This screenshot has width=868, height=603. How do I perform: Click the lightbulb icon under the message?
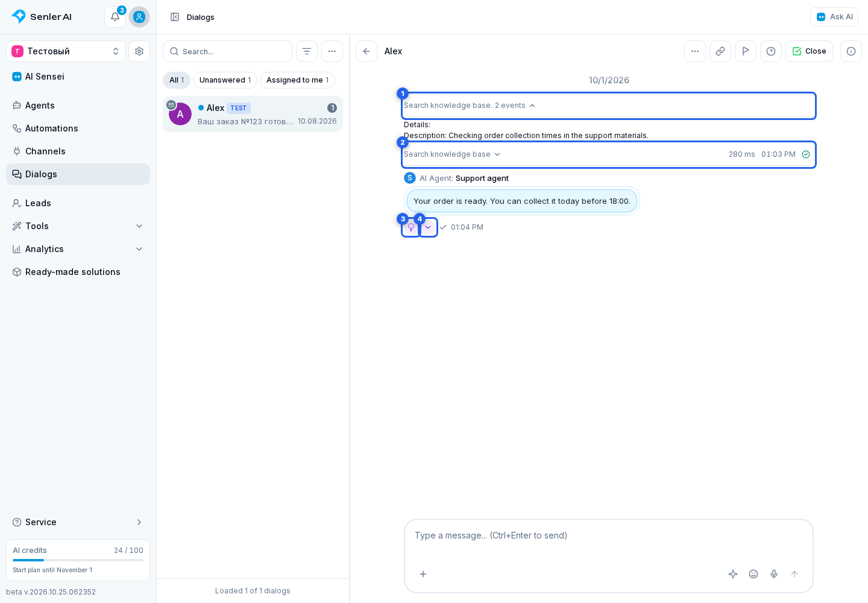pos(411,227)
